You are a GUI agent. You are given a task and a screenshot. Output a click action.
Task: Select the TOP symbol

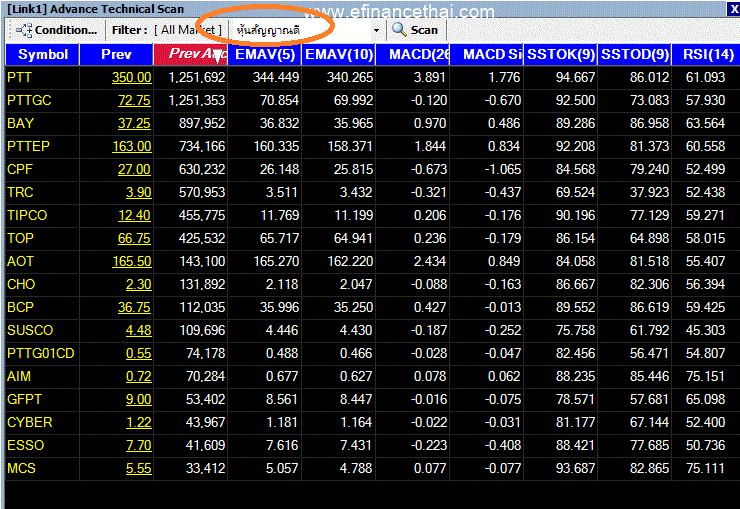tap(20, 238)
